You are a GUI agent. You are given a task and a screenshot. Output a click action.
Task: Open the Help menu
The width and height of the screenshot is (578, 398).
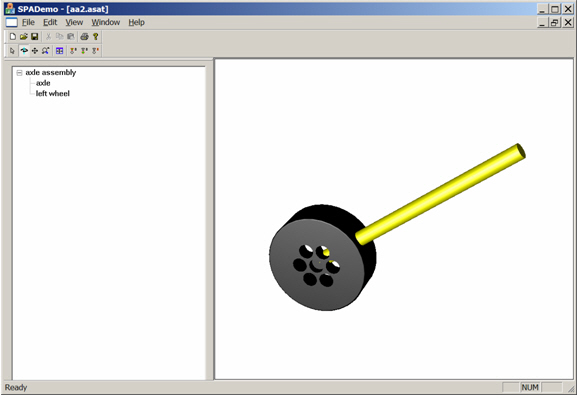136,22
